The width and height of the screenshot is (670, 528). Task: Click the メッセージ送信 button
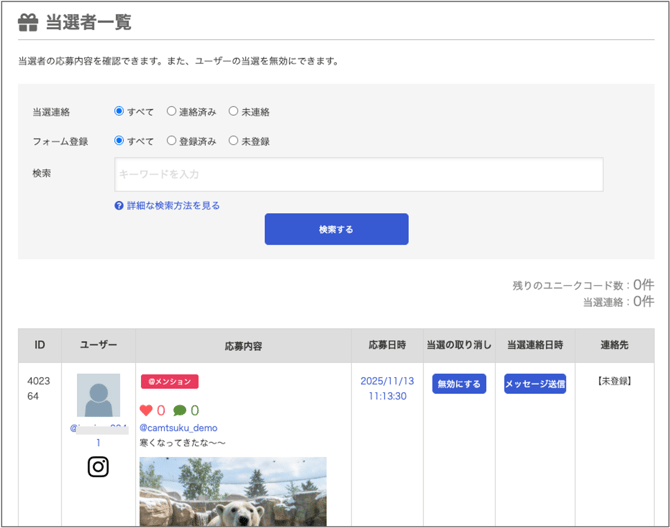[535, 384]
